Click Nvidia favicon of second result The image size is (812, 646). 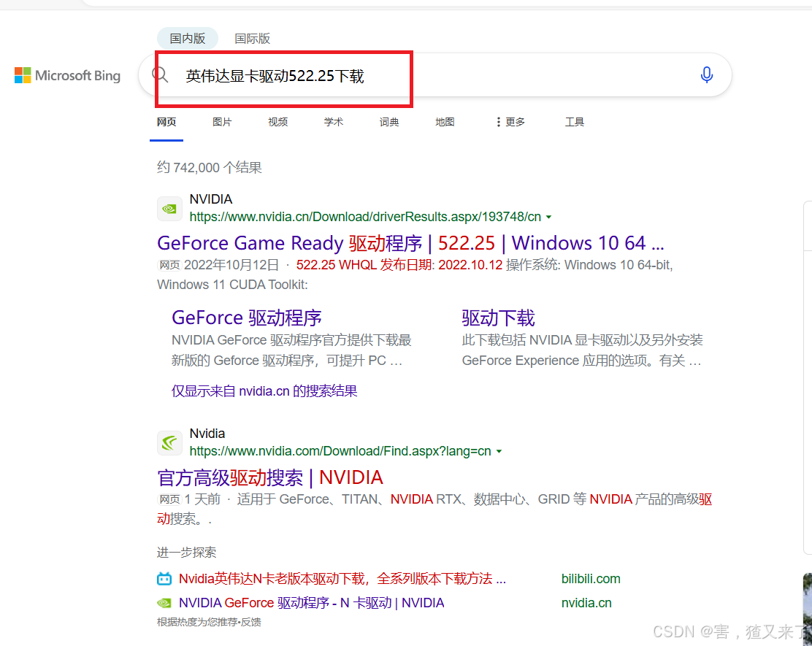coord(169,443)
